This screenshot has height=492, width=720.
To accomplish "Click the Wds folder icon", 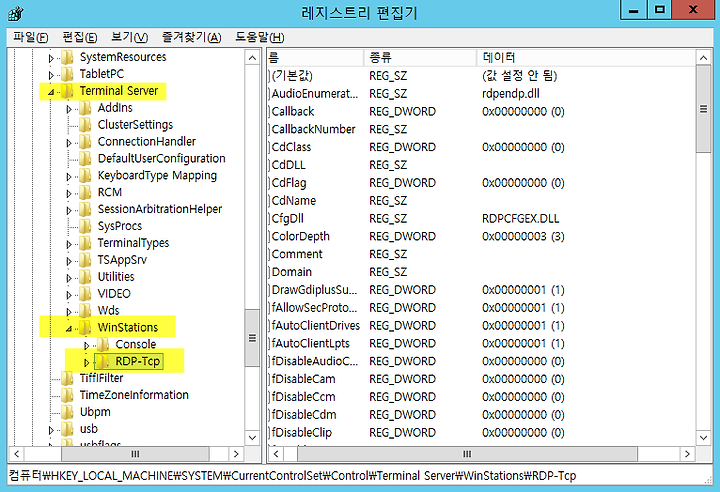I will (x=85, y=311).
